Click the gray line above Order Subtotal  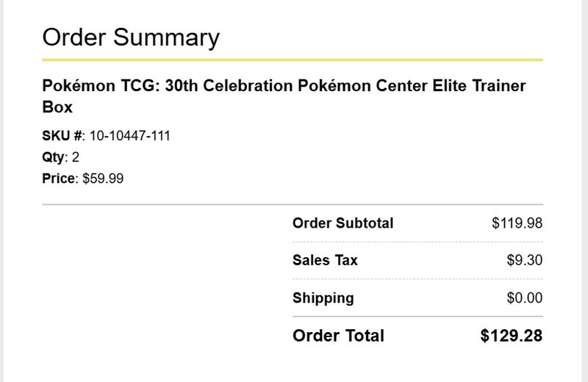click(x=293, y=205)
